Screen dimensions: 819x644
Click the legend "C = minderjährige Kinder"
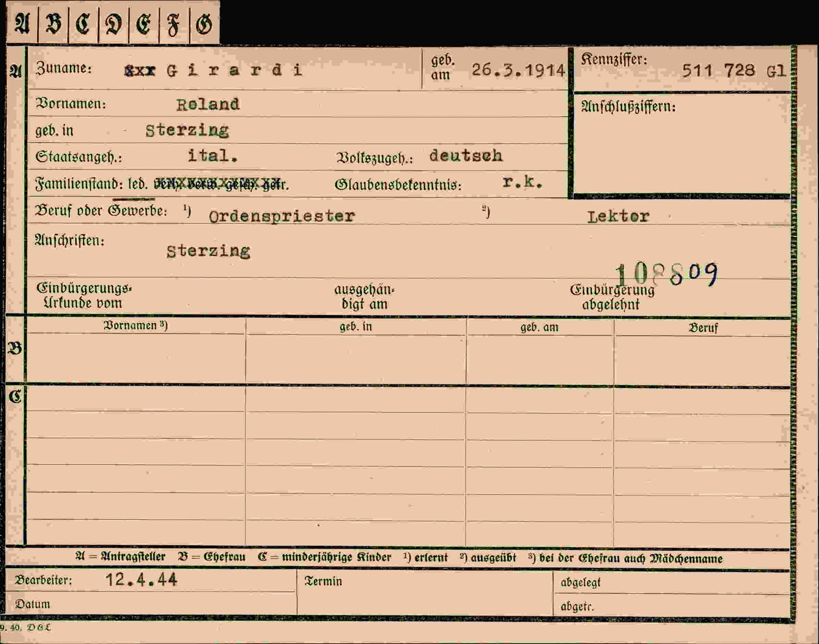325,557
